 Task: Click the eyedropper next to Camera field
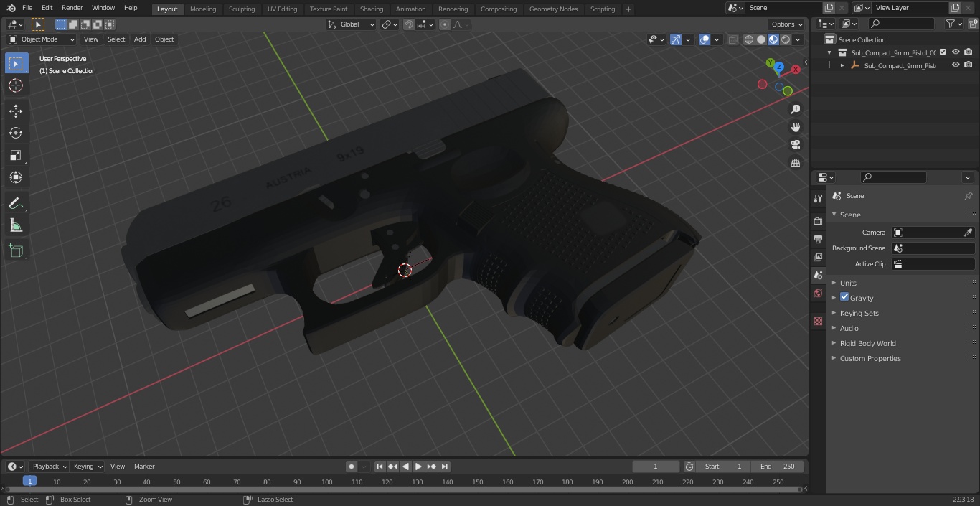(968, 233)
